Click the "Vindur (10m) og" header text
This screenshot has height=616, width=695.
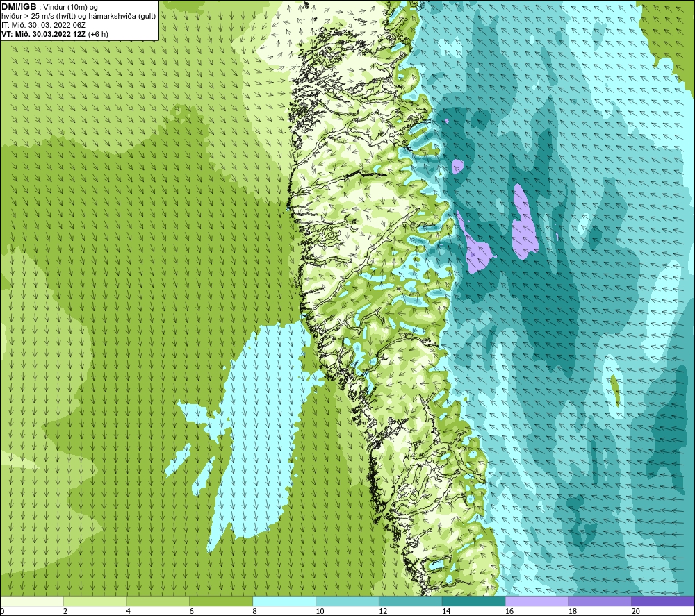click(70, 8)
